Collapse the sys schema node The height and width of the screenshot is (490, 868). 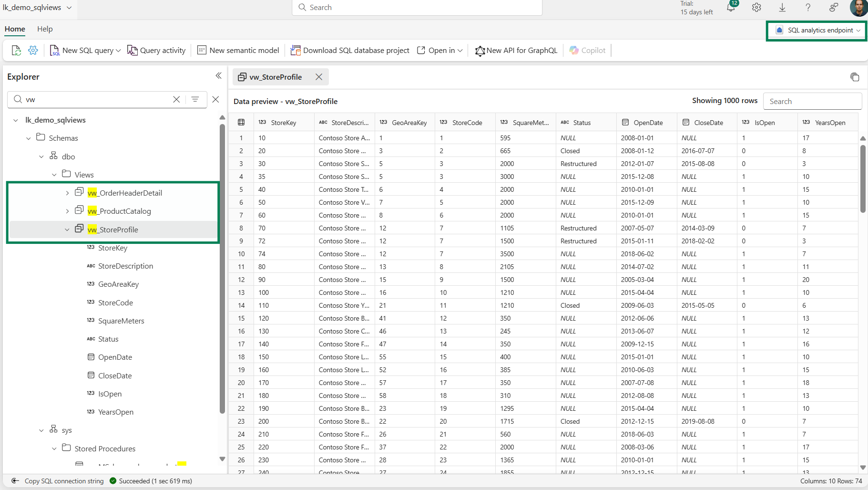click(x=41, y=430)
